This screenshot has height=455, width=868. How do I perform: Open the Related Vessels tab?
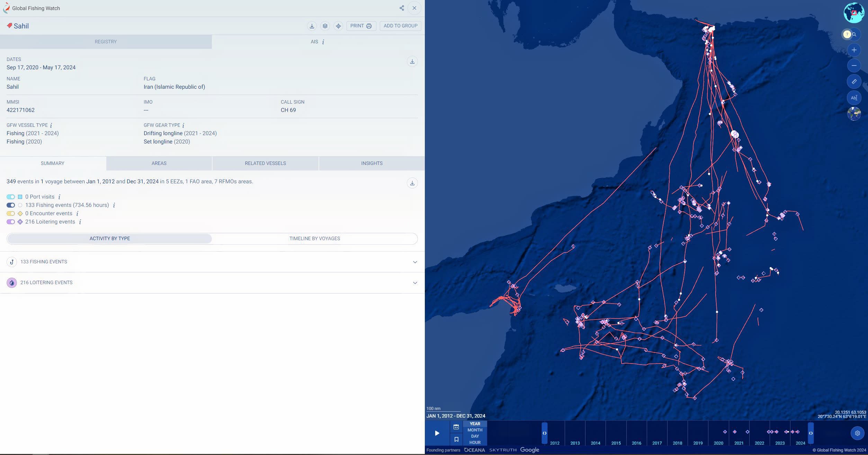point(265,163)
